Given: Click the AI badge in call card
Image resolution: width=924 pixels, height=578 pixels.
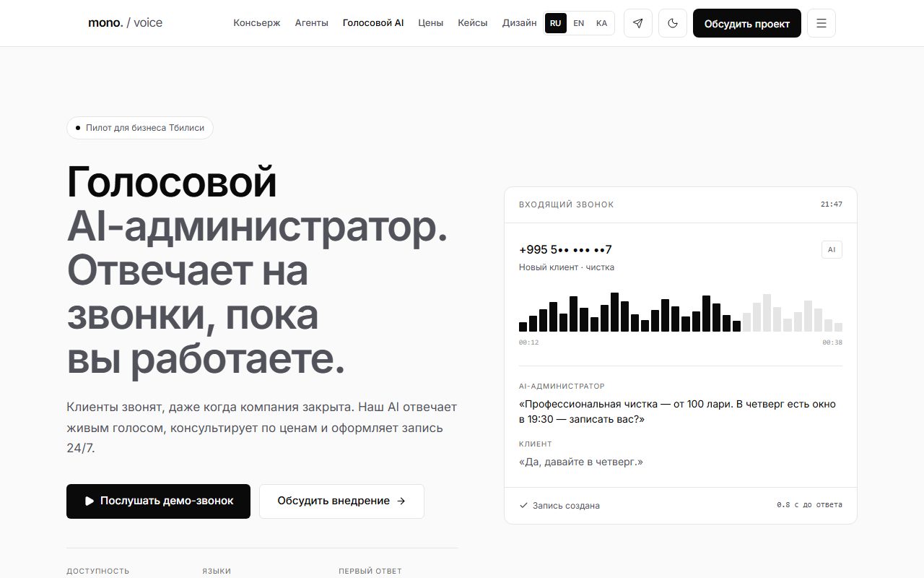Looking at the screenshot, I should 832,250.
